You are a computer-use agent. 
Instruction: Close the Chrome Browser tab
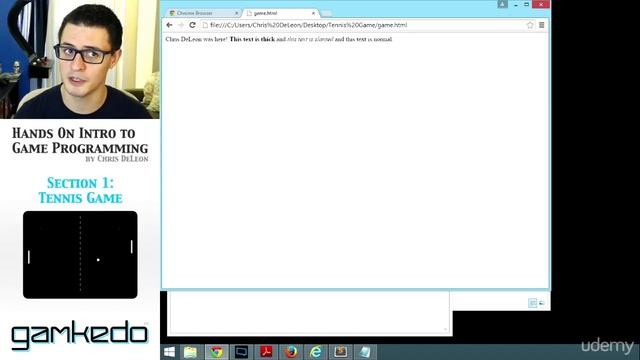236,13
